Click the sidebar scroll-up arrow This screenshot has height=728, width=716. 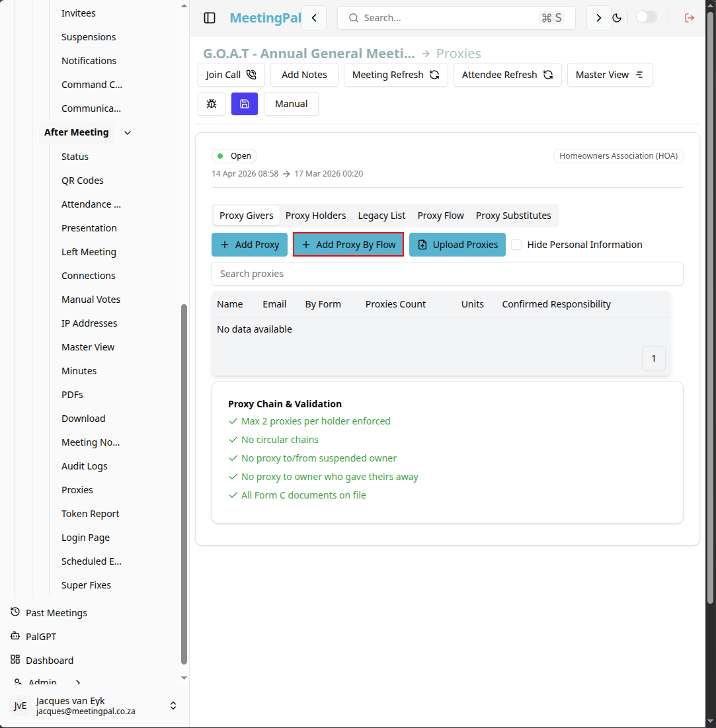click(x=184, y=5)
